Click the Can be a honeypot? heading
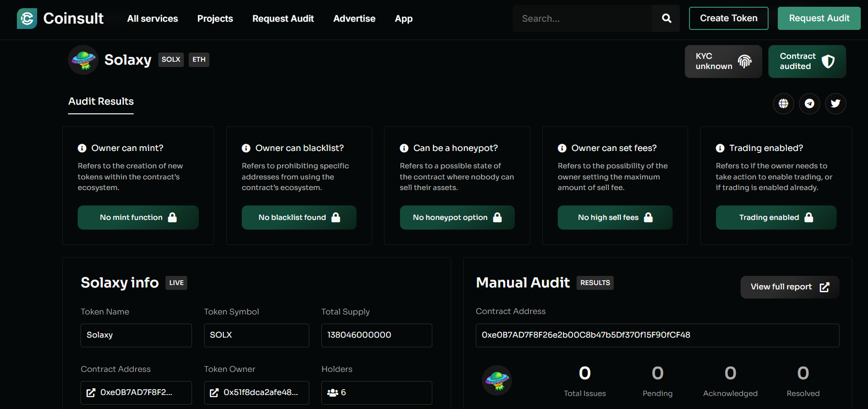The image size is (868, 409). [455, 148]
